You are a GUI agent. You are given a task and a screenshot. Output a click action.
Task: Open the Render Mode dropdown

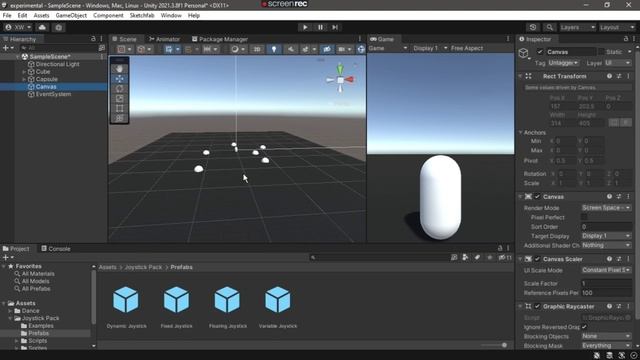[606, 208]
